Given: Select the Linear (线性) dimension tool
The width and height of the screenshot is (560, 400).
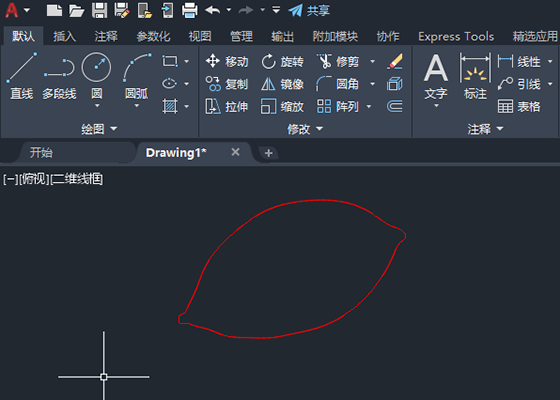Looking at the screenshot, I should click(x=519, y=61).
